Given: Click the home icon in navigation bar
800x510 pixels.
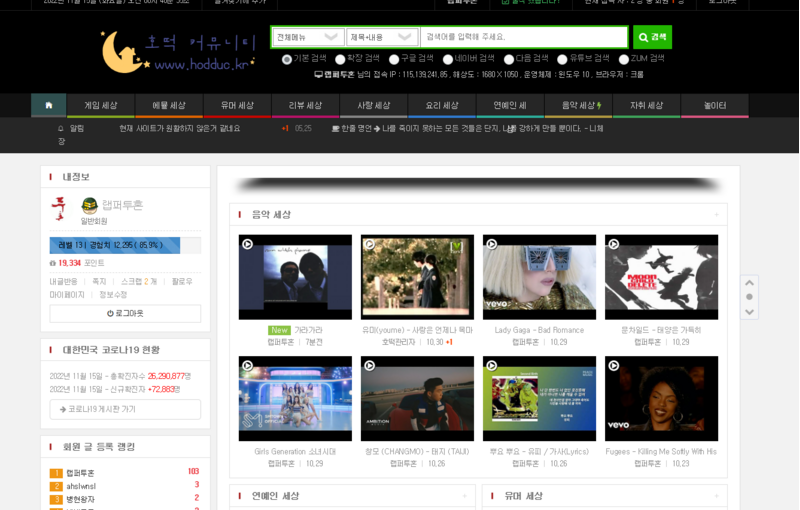Looking at the screenshot, I should click(x=48, y=105).
